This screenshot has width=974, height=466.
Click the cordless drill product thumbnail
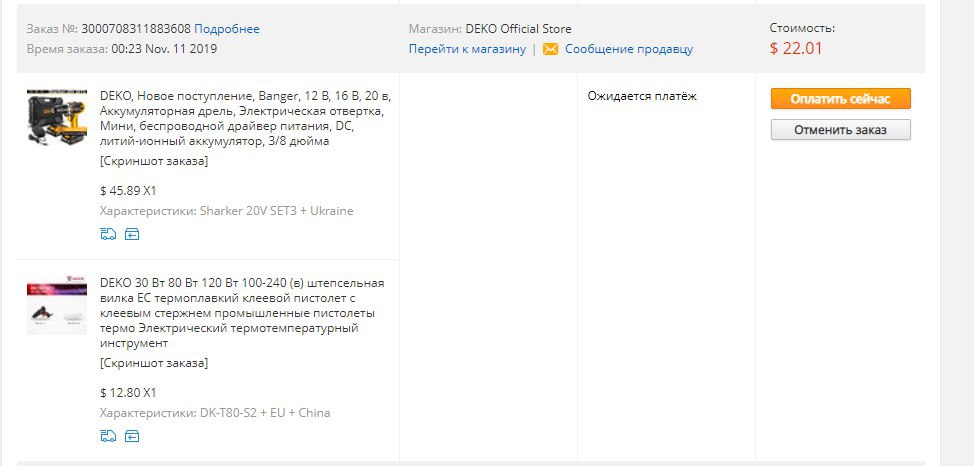click(57, 117)
